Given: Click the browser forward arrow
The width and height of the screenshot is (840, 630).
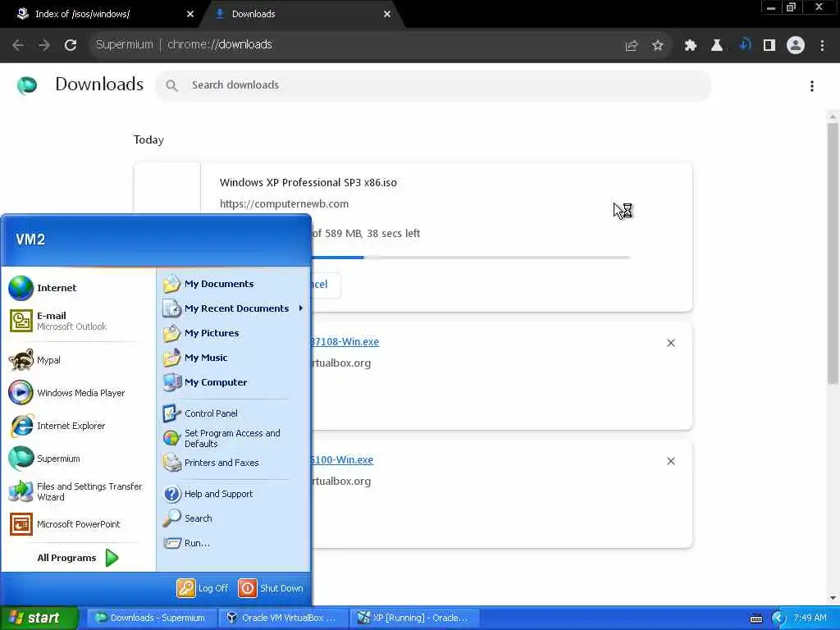Looking at the screenshot, I should pyautogui.click(x=44, y=45).
